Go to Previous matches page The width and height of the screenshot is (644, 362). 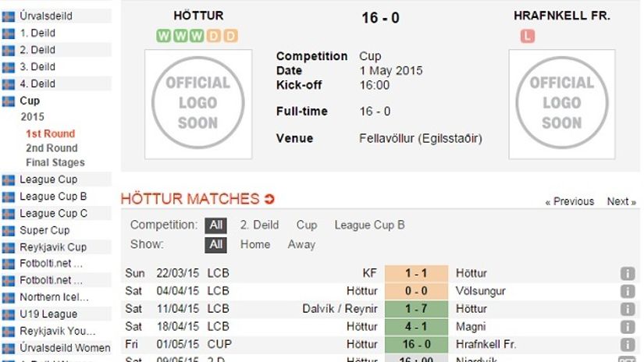(x=570, y=201)
